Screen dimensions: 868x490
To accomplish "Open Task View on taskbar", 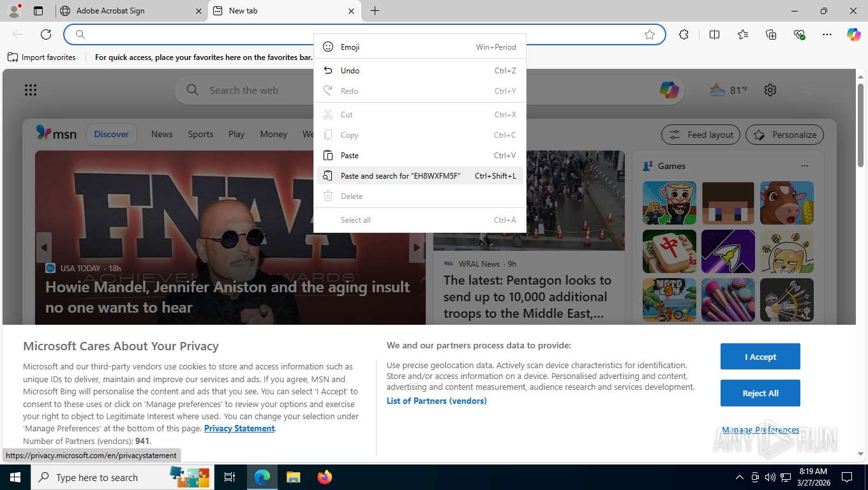I will tap(230, 477).
